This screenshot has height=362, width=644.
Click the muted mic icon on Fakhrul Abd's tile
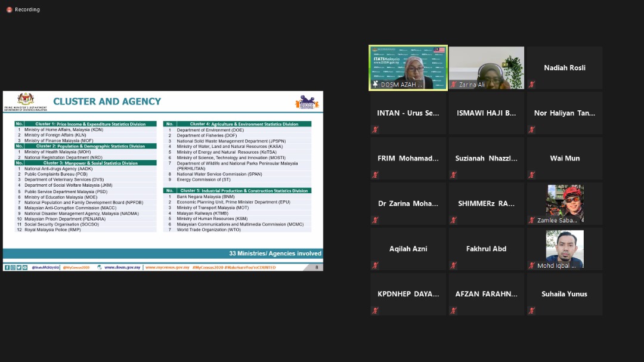(x=453, y=265)
